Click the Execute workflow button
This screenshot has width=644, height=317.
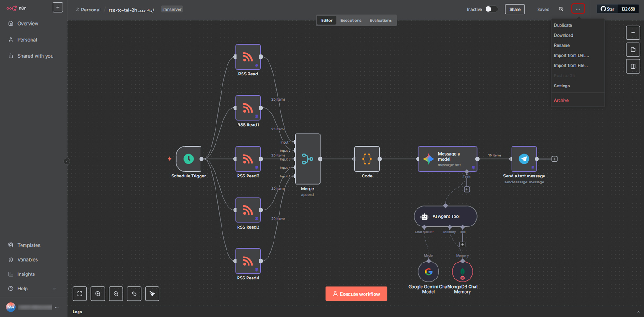(x=356, y=293)
